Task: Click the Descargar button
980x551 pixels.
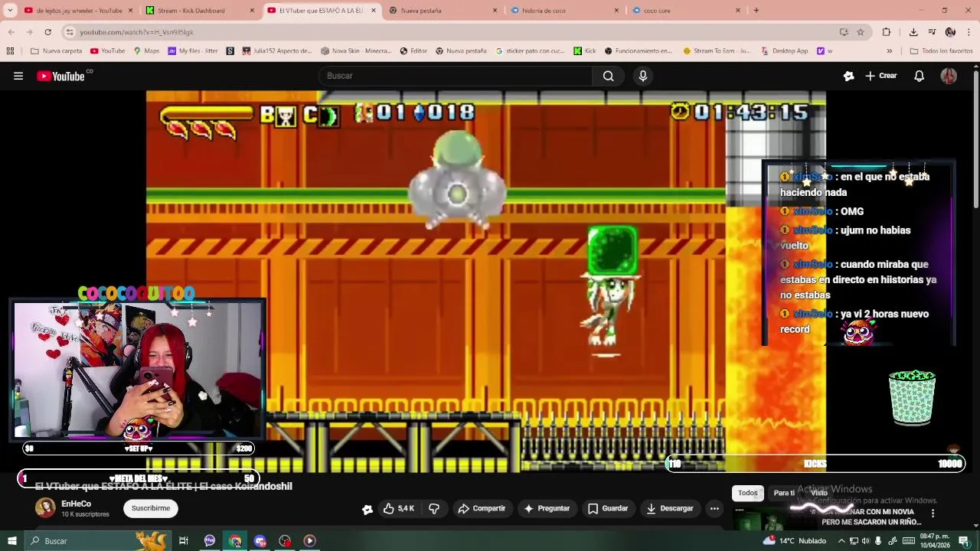Action: pos(670,508)
